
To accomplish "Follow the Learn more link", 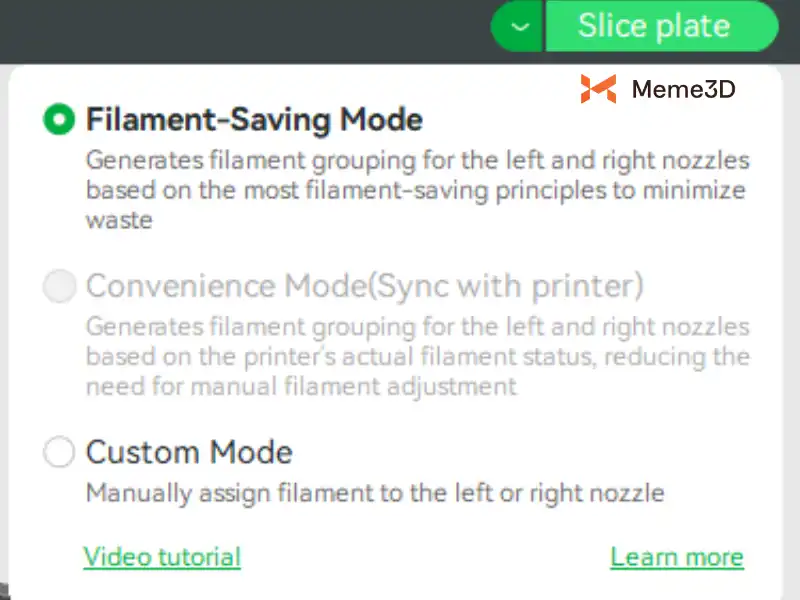I will coord(677,557).
